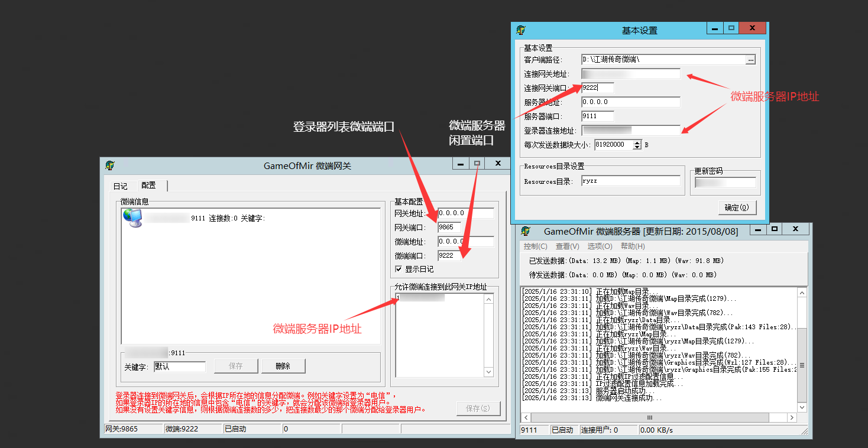Click the 确定(O) button in 基本设置

[x=737, y=207]
